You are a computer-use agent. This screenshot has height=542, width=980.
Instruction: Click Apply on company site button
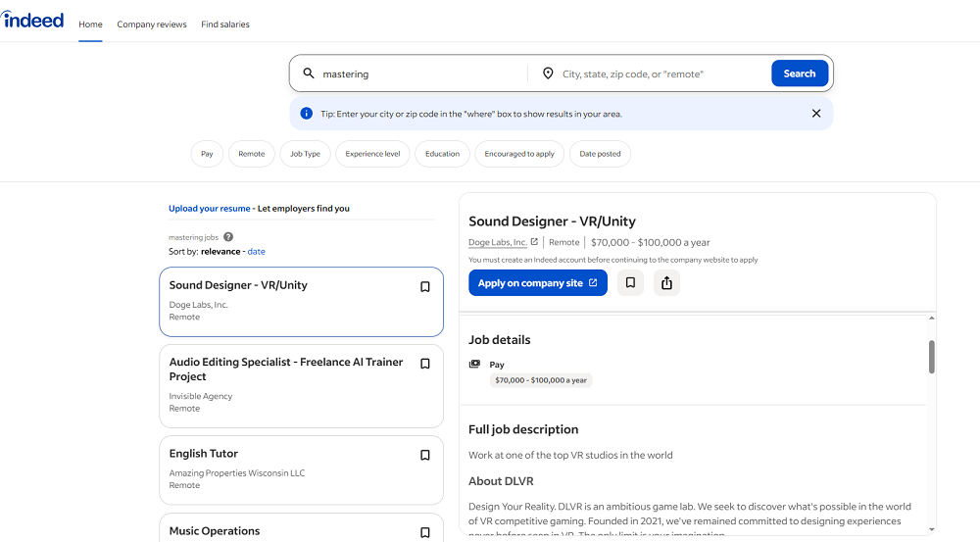click(537, 283)
